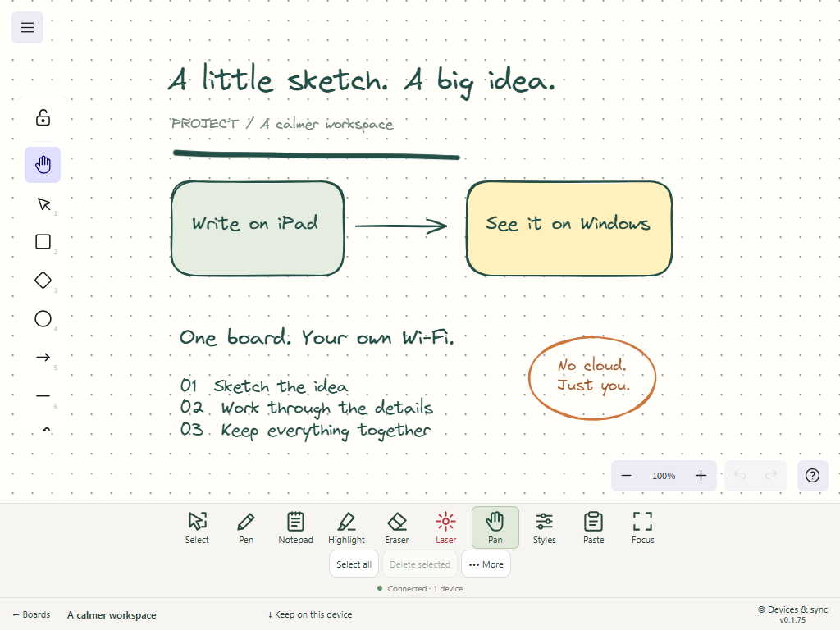Click the line 01 Sketch the idea
Viewport: 840px width, 630px height.
coord(263,386)
